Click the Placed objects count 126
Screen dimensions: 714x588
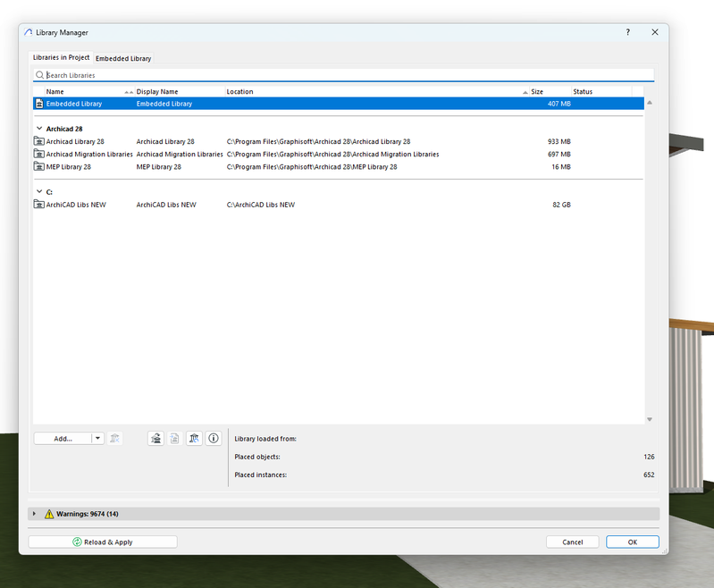pyautogui.click(x=649, y=457)
